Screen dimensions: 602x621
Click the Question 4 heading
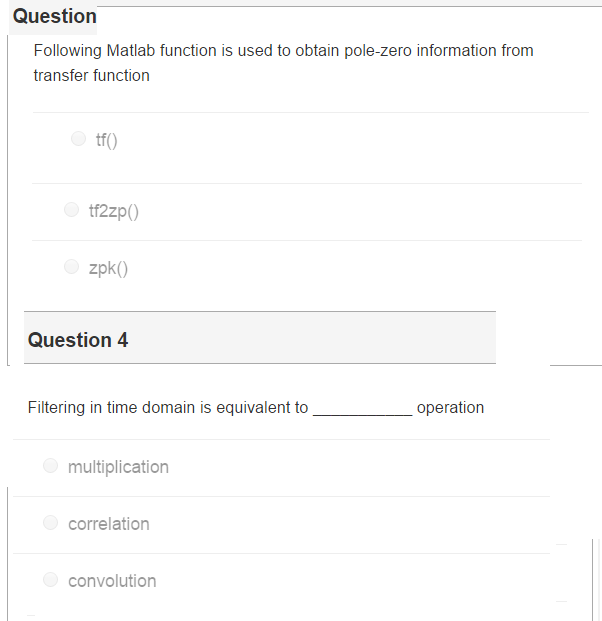pos(78,340)
